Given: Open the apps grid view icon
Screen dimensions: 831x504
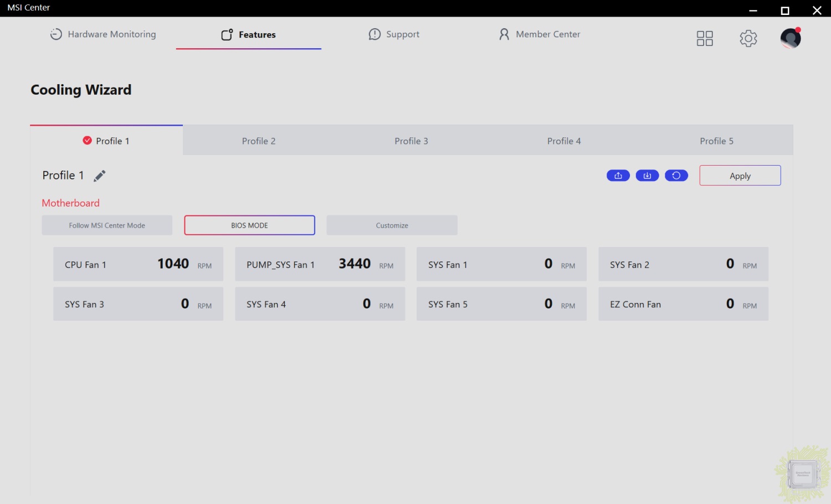Looking at the screenshot, I should (704, 38).
